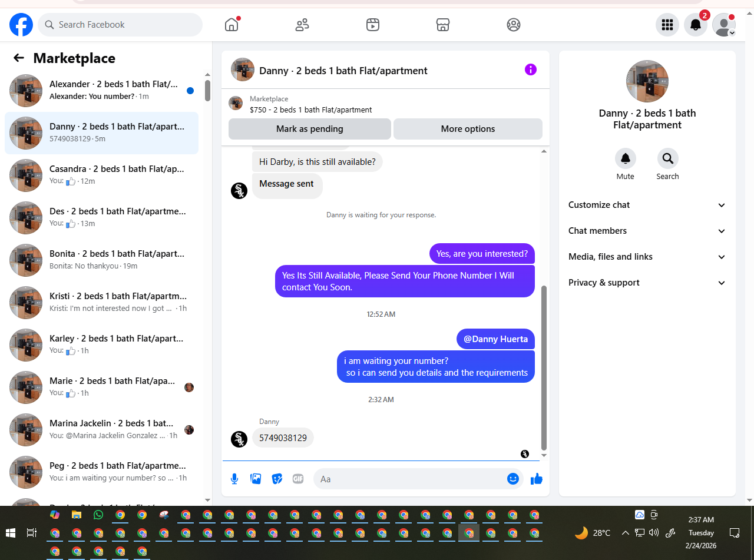Open Karley conversation in list
Screen dimensions: 754x560
[x=101, y=345]
